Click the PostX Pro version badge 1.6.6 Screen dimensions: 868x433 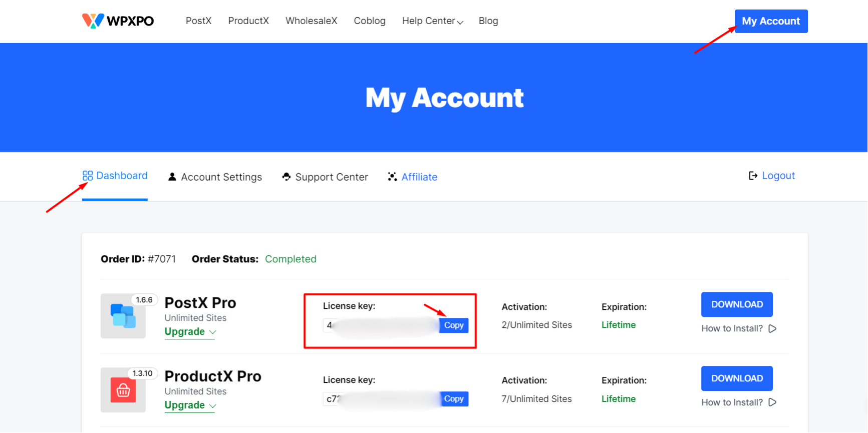pyautogui.click(x=144, y=300)
